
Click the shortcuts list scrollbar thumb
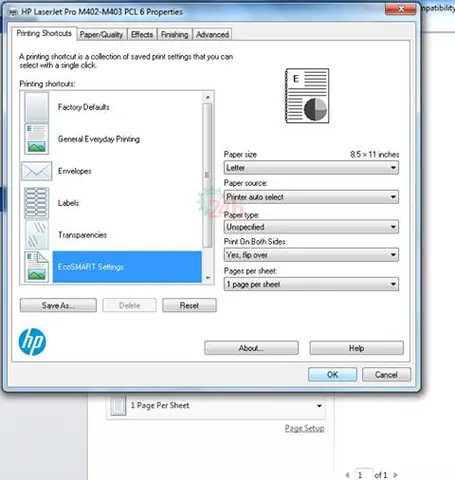(x=207, y=175)
